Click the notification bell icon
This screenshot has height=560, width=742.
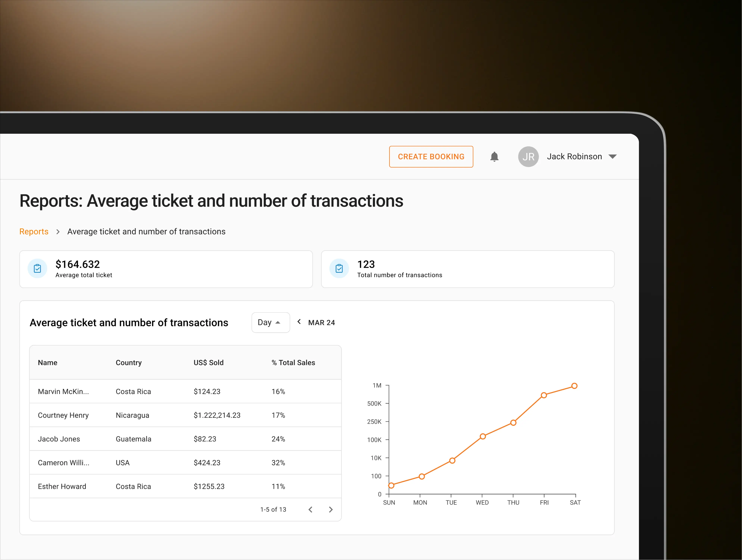[494, 157]
